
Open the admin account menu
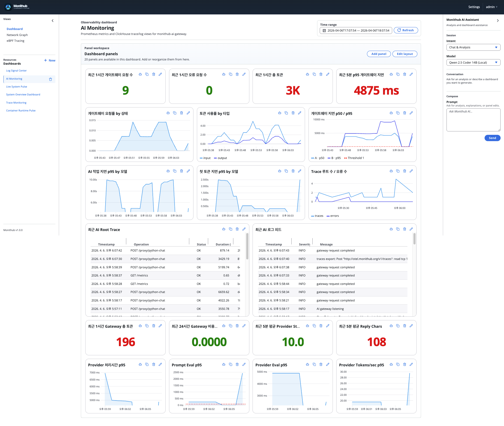click(491, 7)
